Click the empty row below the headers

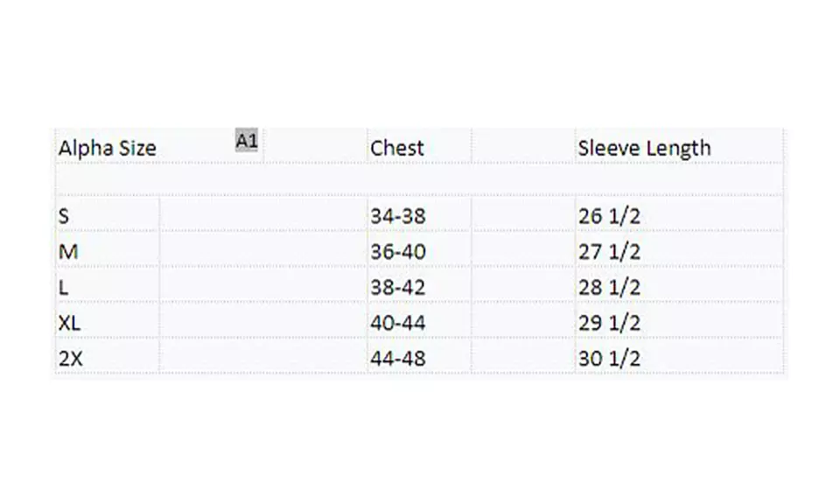coord(420,180)
